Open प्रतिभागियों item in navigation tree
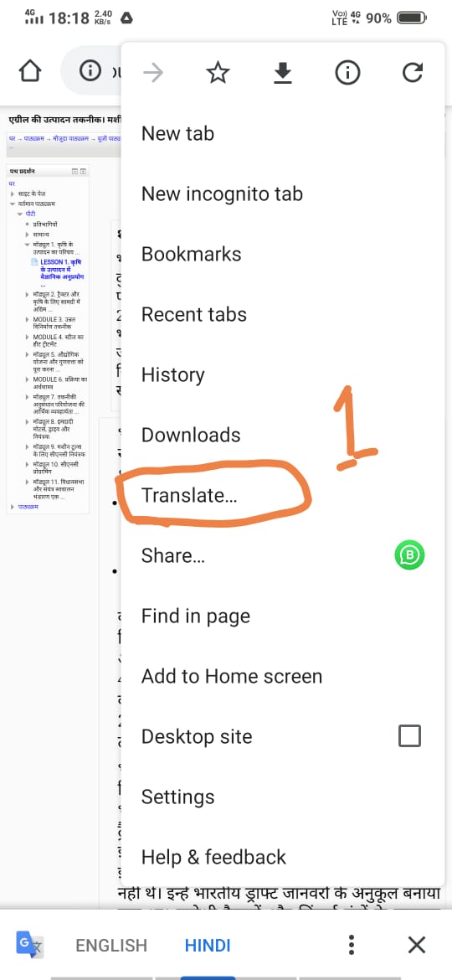The width and height of the screenshot is (452, 980). click(45, 224)
